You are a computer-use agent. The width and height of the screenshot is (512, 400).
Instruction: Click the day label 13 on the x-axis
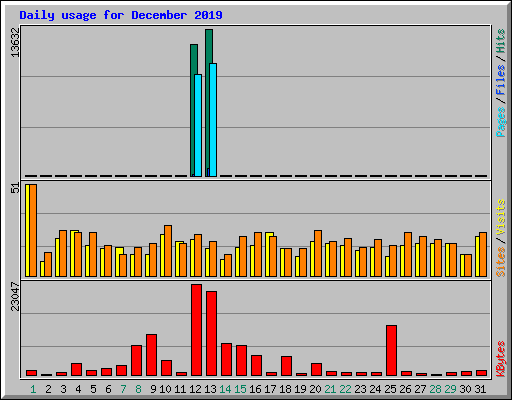click(210, 389)
